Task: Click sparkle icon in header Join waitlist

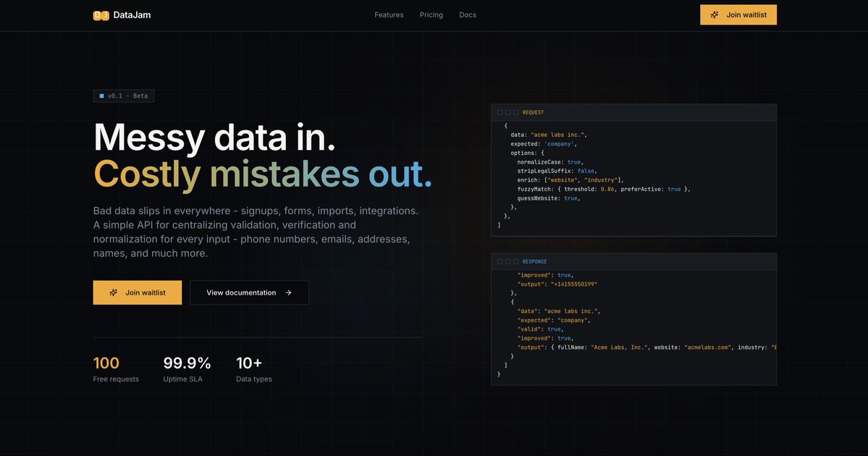Action: [x=715, y=15]
